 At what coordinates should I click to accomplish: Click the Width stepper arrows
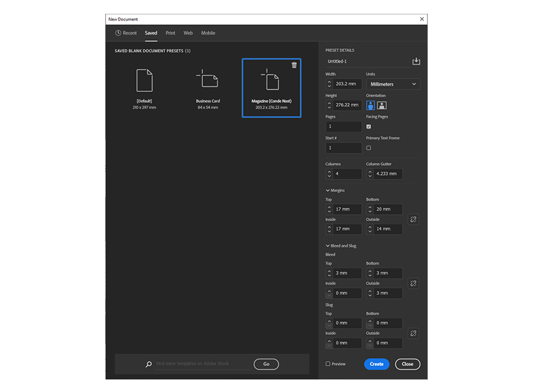pos(329,83)
